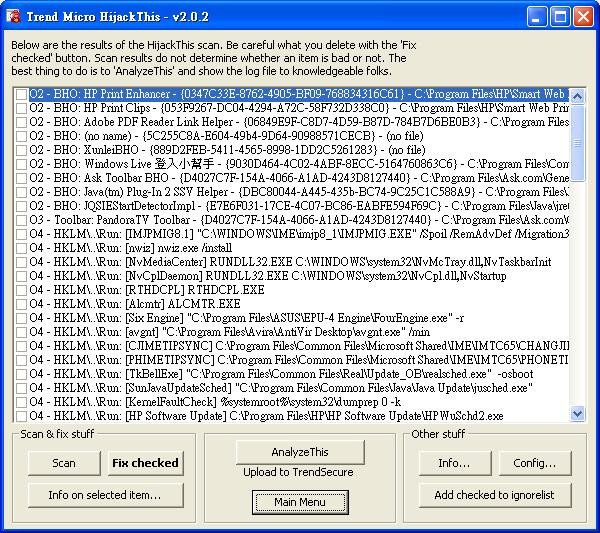Open the Info... dialog
600x533 pixels.
point(455,463)
